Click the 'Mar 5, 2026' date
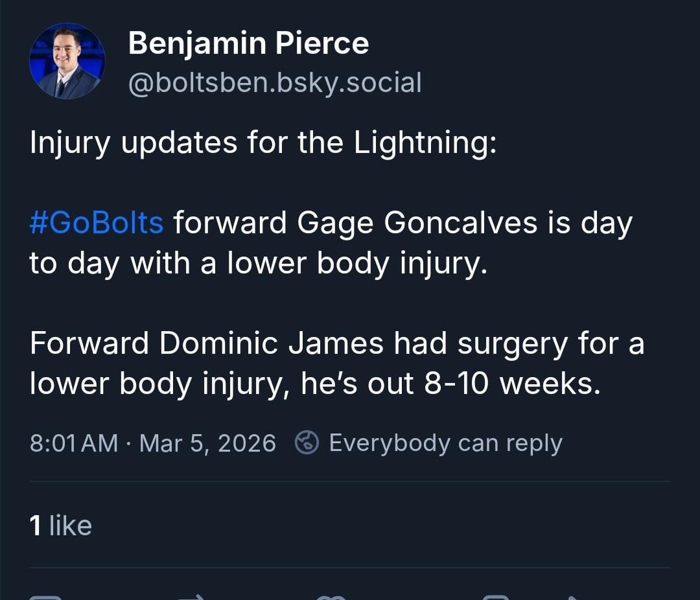 coord(207,443)
